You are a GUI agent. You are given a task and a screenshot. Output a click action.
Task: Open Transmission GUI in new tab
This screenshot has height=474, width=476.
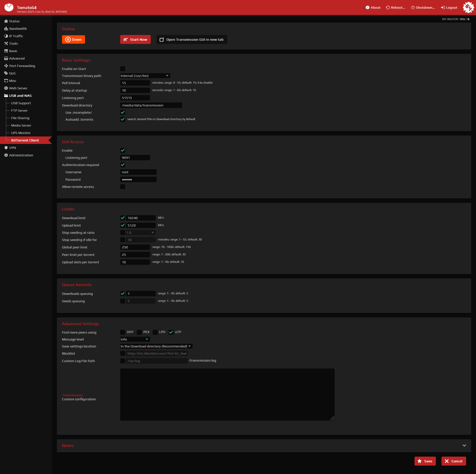192,39
